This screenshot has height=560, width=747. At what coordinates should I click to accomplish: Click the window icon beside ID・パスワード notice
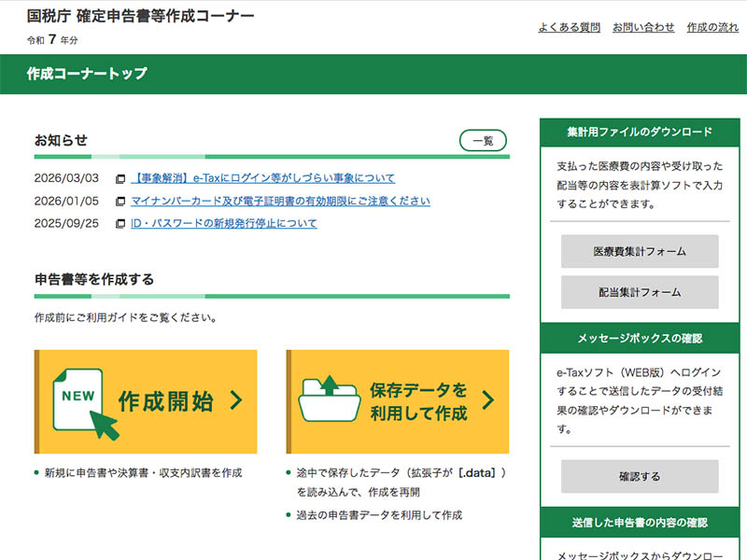coord(120,224)
